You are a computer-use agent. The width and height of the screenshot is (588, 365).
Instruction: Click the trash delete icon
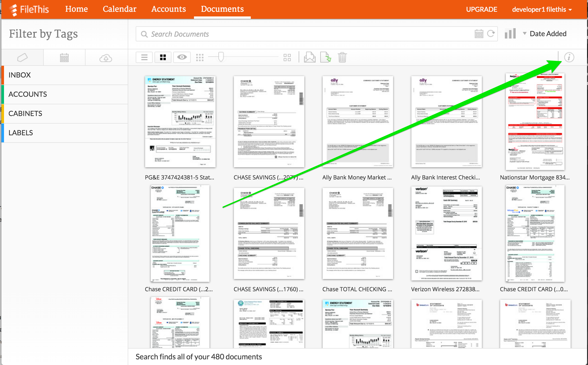(342, 58)
